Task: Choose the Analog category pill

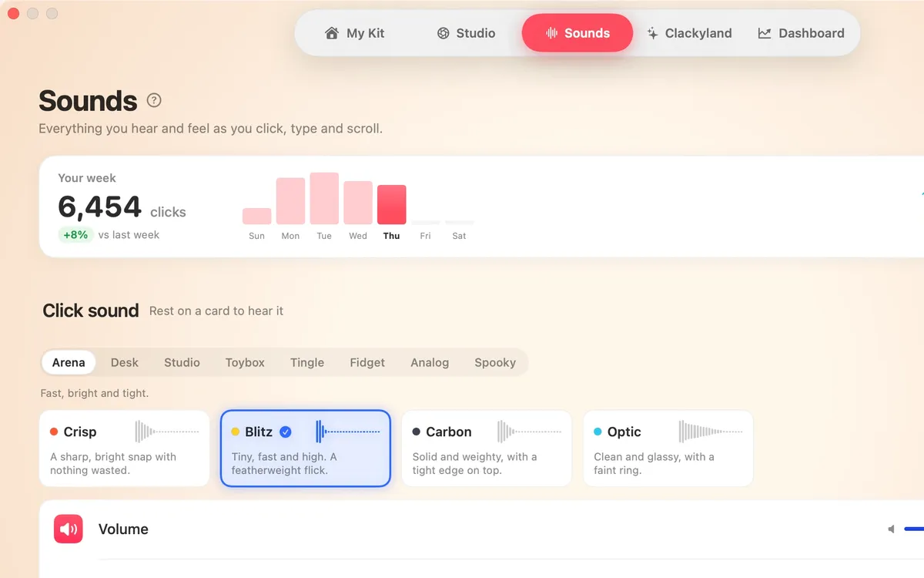Action: [x=430, y=362]
